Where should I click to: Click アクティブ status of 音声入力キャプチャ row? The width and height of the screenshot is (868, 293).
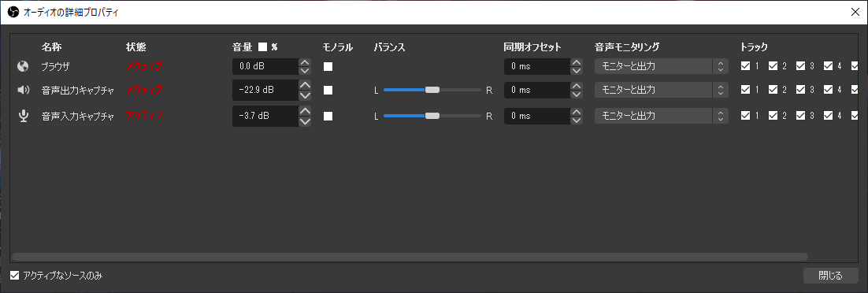[144, 116]
